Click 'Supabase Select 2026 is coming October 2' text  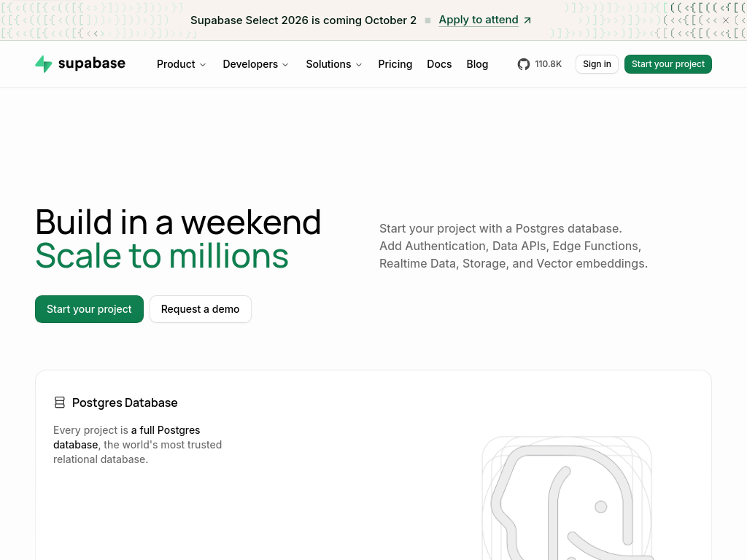coord(303,20)
